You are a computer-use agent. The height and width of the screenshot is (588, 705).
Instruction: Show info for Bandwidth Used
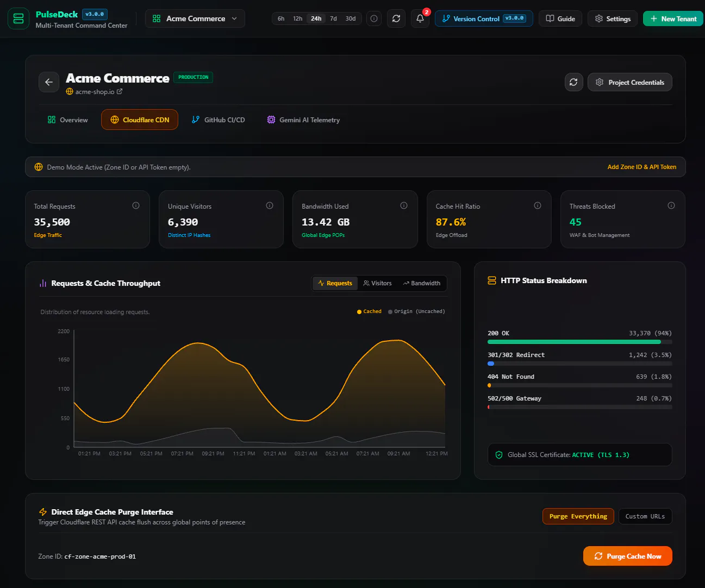point(404,205)
